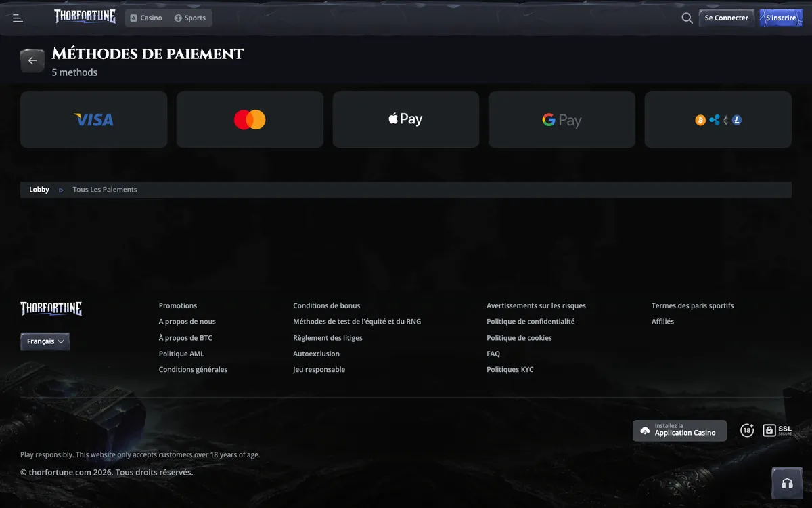Viewport: 812px width, 508px height.
Task: Open the FAQ footer link
Action: coord(493,354)
